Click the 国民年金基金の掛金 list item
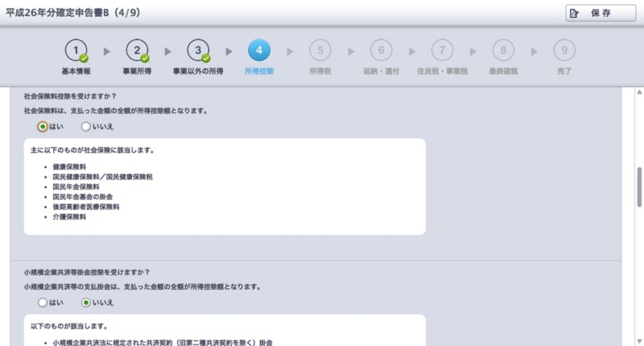 coord(83,196)
